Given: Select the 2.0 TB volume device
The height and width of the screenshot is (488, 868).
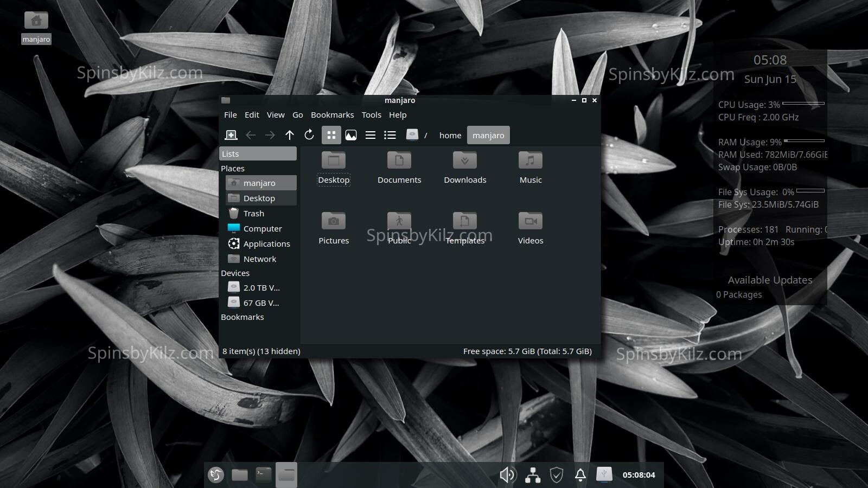Looking at the screenshot, I should pyautogui.click(x=261, y=287).
